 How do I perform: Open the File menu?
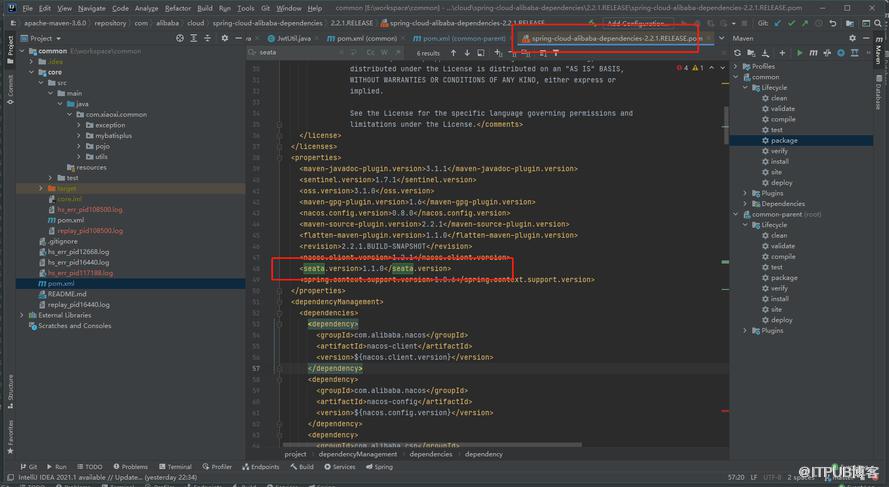pyautogui.click(x=27, y=9)
